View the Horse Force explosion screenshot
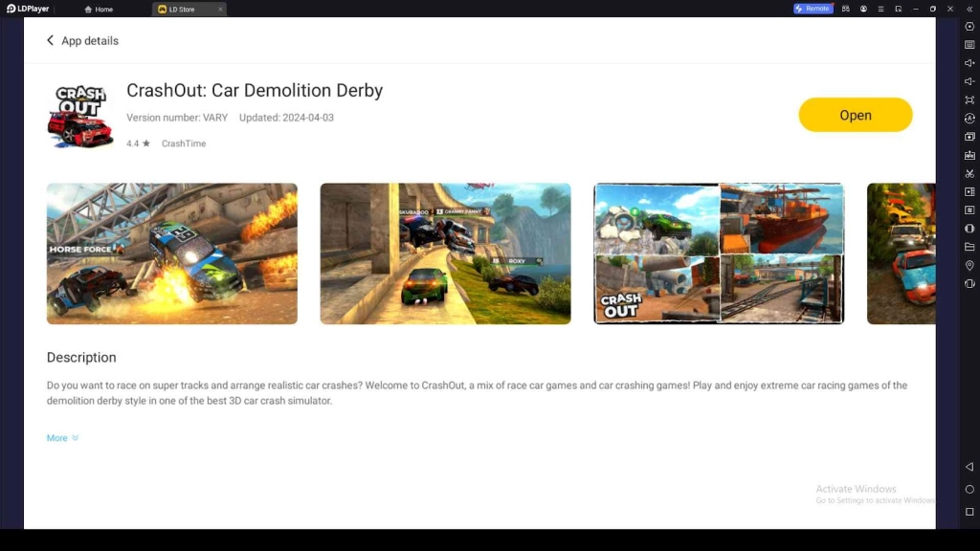The width and height of the screenshot is (980, 551). click(x=172, y=253)
